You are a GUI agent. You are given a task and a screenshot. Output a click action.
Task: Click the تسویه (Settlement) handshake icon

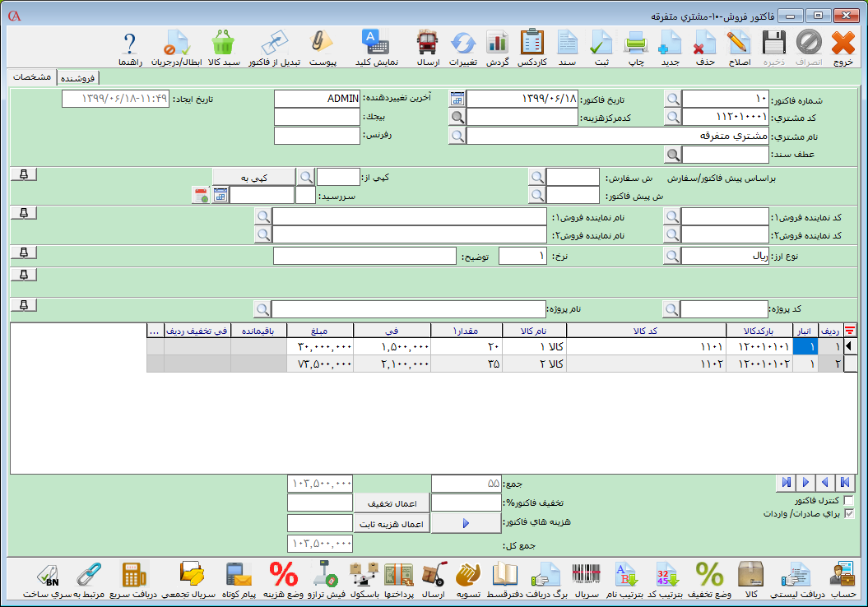(x=467, y=578)
